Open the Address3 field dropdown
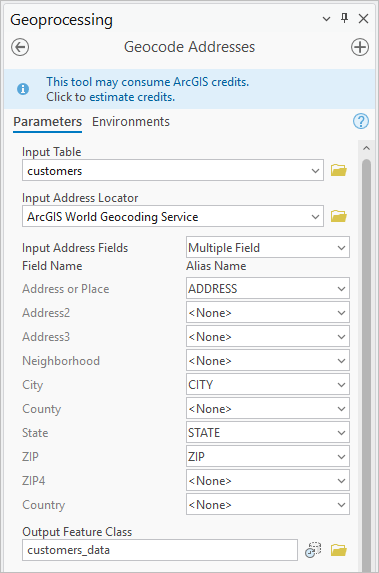The width and height of the screenshot is (379, 573). click(268, 337)
